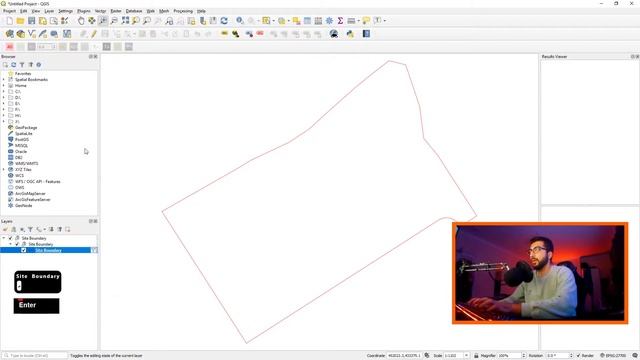Toggle editing with the pencil icon
The image size is (640, 360).
coord(94,34)
